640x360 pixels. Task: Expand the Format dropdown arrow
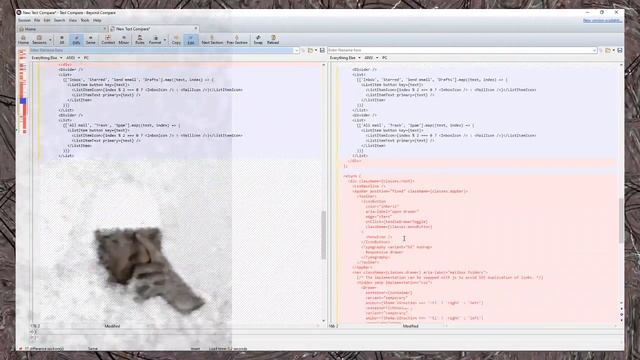click(x=165, y=40)
